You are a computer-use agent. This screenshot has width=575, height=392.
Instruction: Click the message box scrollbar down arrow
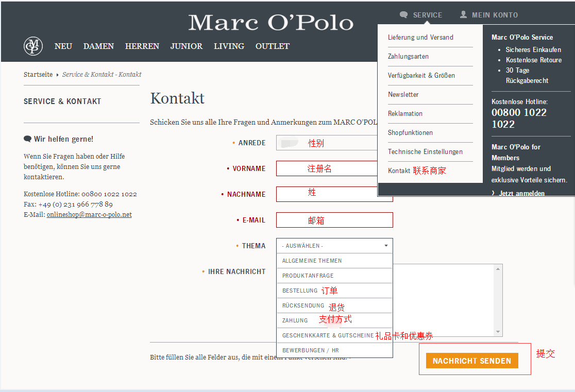[x=498, y=332]
